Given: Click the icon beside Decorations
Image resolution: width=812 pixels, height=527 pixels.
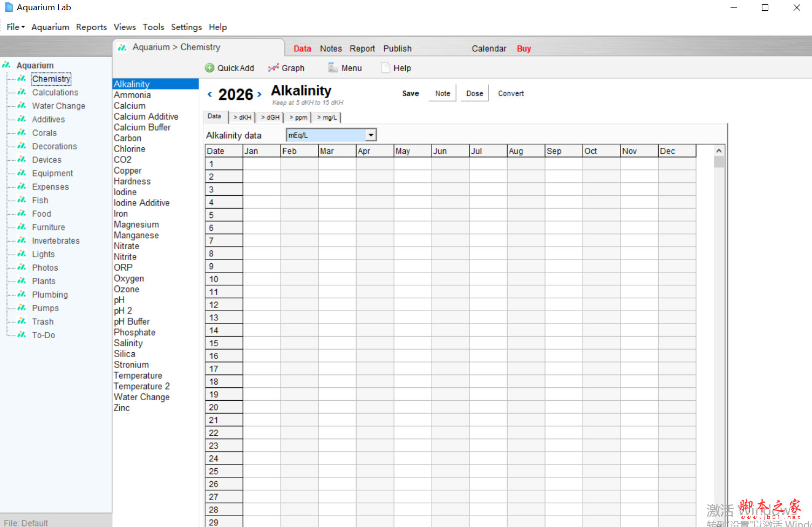Looking at the screenshot, I should [x=22, y=146].
